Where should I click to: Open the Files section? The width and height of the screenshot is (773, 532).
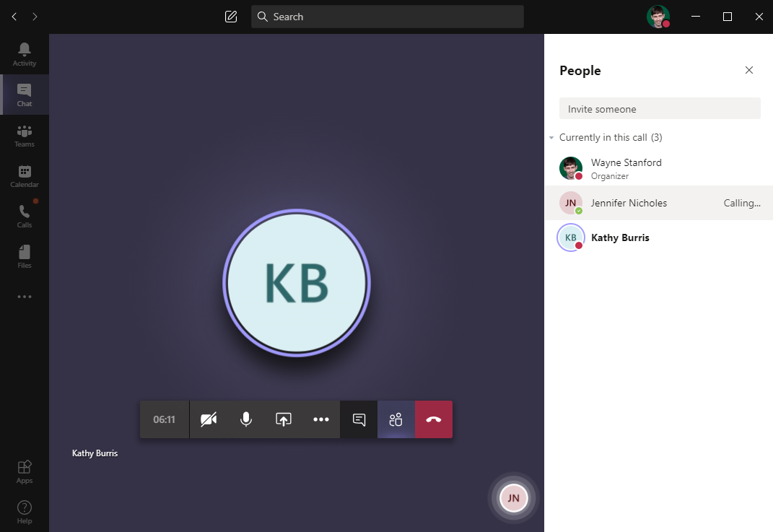pyautogui.click(x=25, y=256)
